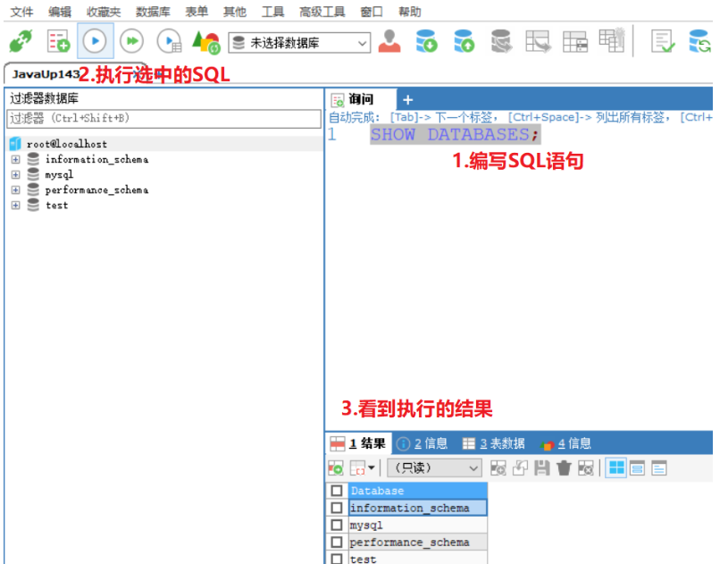Run the query with the single play button
Image resolution: width=728 pixels, height=564 pixels.
[96, 41]
